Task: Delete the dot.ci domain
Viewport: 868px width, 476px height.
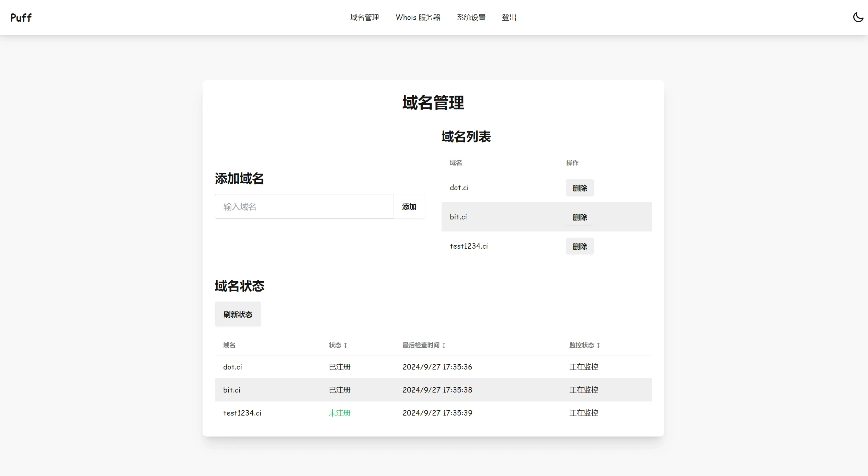Action: 579,188
